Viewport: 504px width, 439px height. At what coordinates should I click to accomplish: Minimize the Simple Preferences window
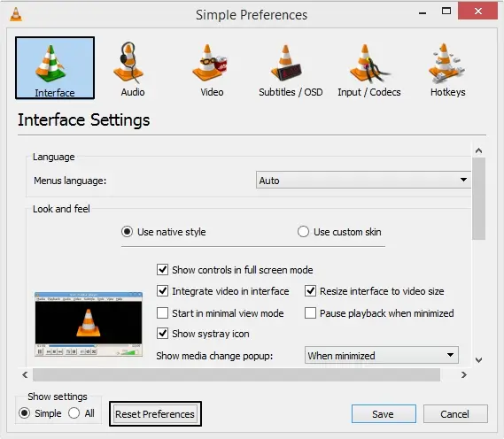click(423, 13)
